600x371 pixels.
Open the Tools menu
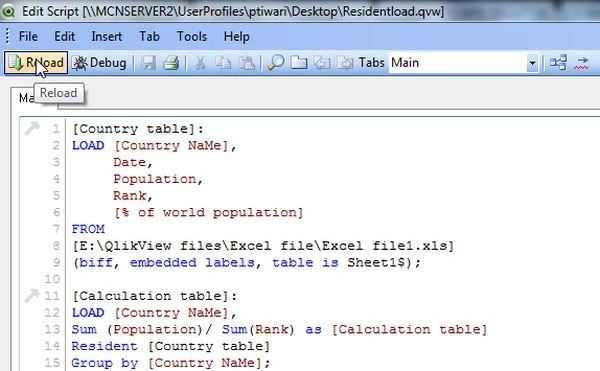pos(192,37)
